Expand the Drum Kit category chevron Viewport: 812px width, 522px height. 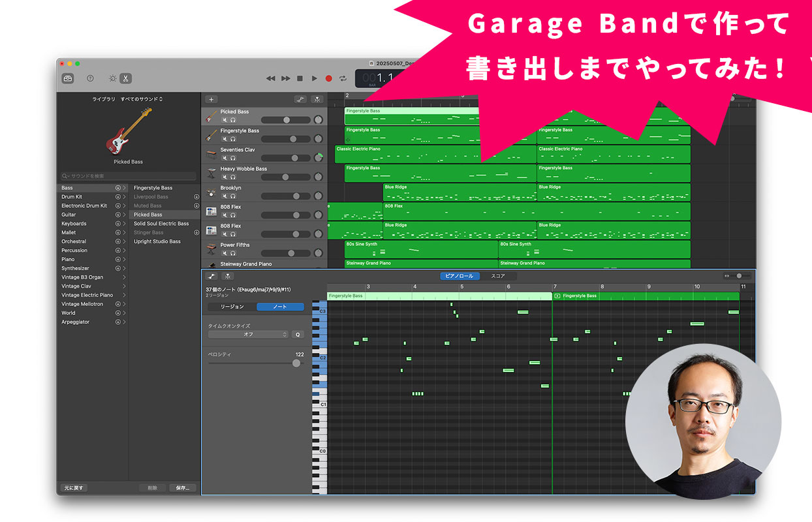tap(124, 197)
